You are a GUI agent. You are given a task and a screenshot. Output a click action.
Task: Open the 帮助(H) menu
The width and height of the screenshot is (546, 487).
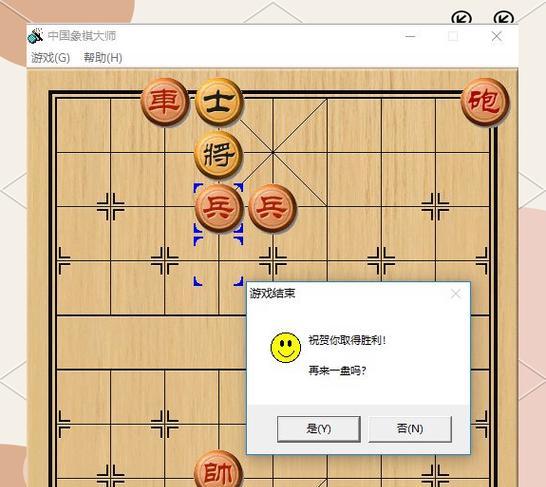pos(103,57)
